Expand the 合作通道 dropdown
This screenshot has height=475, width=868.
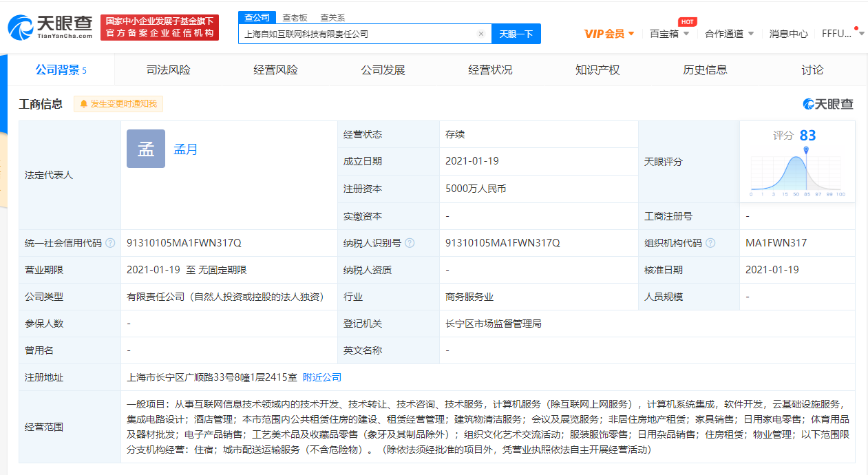coord(729,34)
